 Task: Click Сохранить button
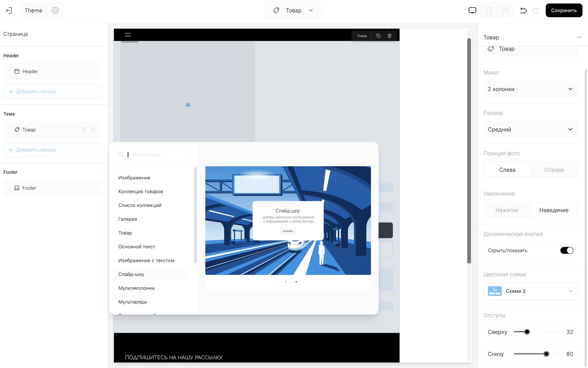[564, 11]
